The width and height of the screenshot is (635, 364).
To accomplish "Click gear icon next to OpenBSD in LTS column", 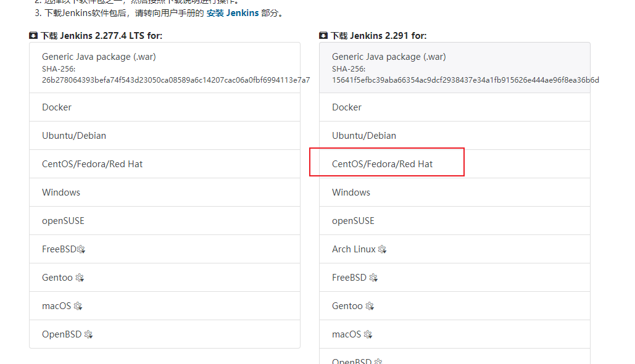I will 88,334.
